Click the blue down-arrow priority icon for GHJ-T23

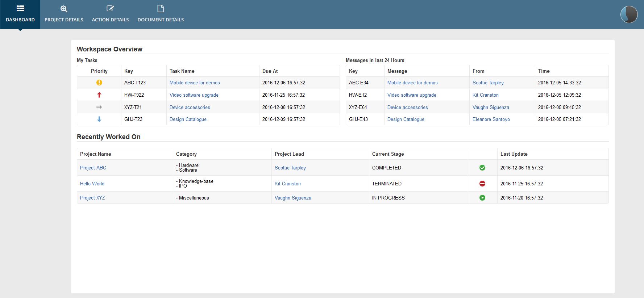click(99, 119)
